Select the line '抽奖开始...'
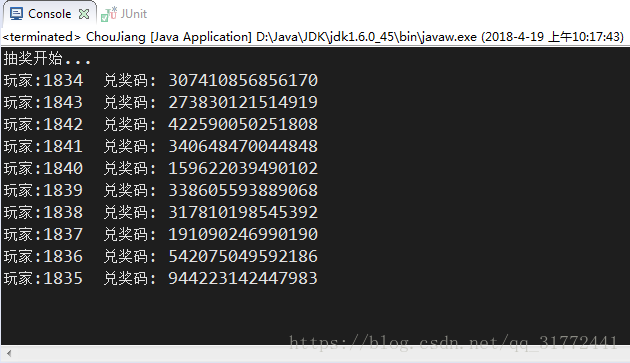 (x=47, y=59)
